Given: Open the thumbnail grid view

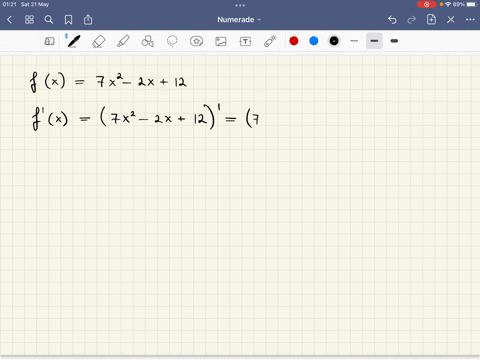Looking at the screenshot, I should coord(29,20).
